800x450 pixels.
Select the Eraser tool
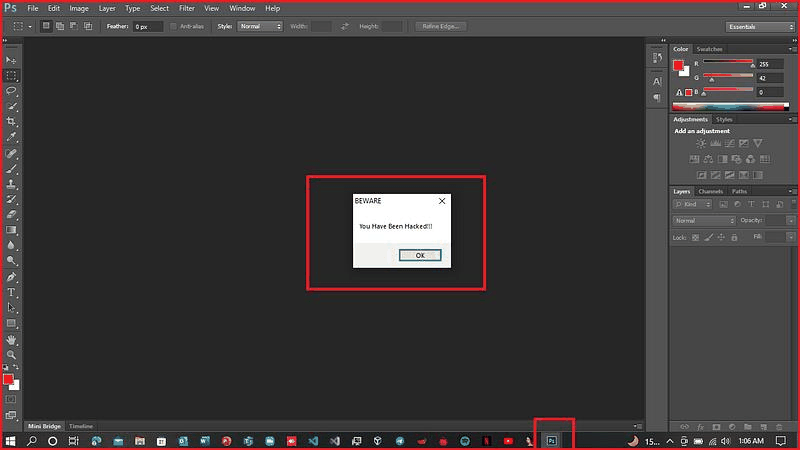tap(11, 215)
